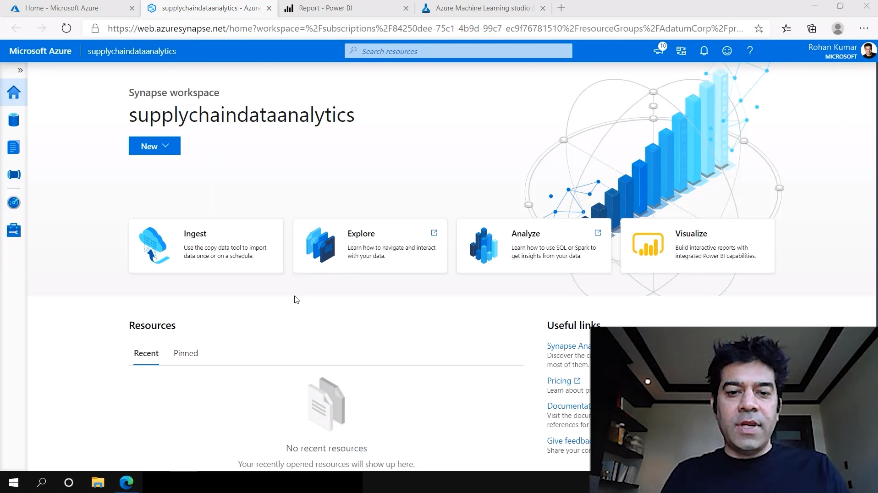The width and height of the screenshot is (878, 493).
Task: Open the directory switcher icon
Action: coord(681,51)
